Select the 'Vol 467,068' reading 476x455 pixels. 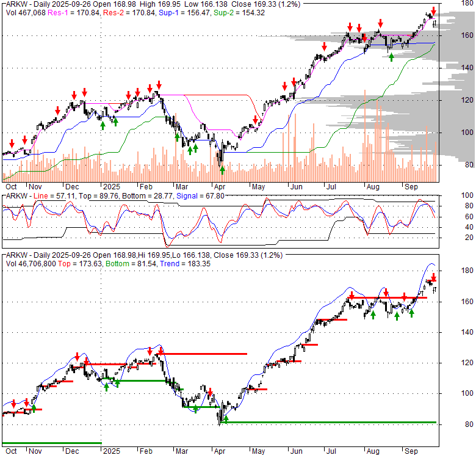tap(26, 13)
